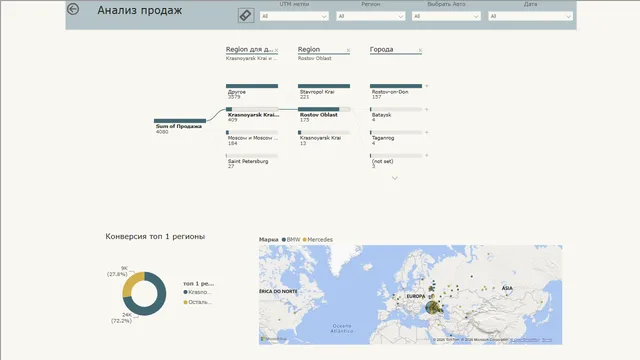Select the Moscow и Moscow node

(x=252, y=138)
